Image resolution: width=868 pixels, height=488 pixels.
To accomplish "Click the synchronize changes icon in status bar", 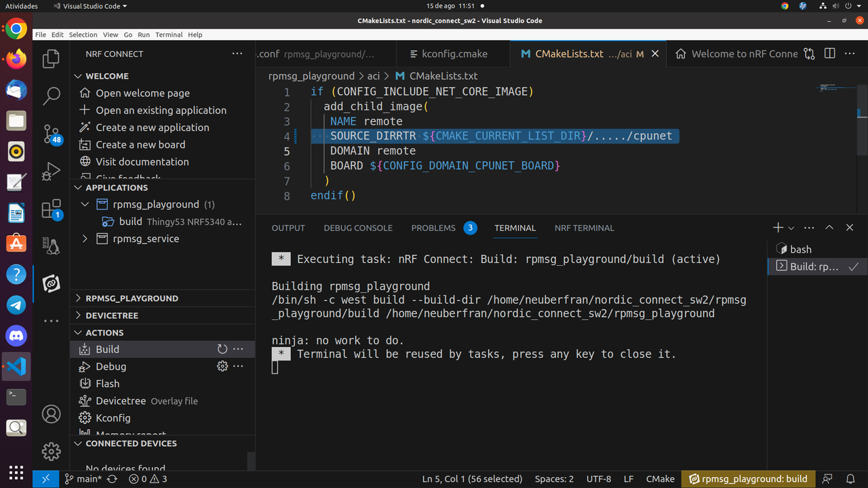I will click(112, 479).
